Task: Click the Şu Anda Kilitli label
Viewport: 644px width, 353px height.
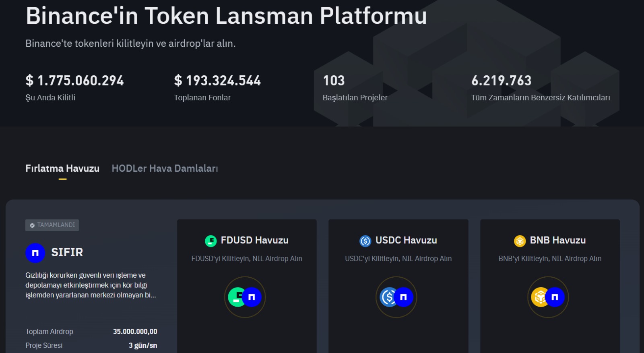Action: (50, 98)
